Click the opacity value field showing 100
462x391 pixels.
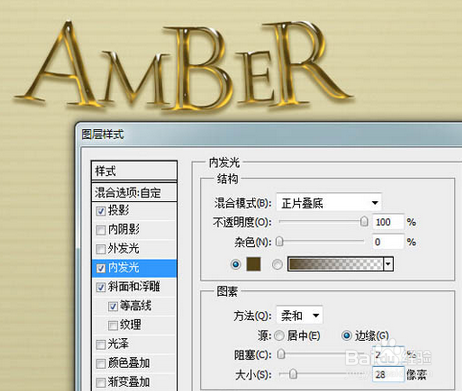388,222
